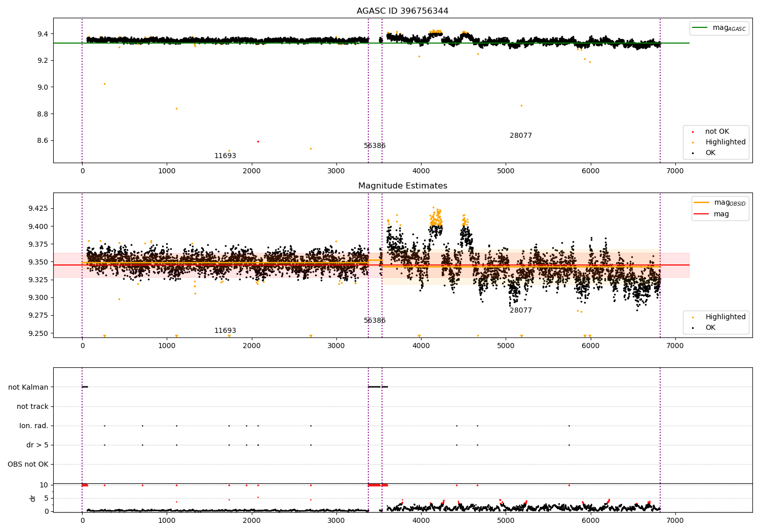The width and height of the screenshot is (760, 532).
Task: Click the '56386' label in top plot
Action: tap(374, 146)
